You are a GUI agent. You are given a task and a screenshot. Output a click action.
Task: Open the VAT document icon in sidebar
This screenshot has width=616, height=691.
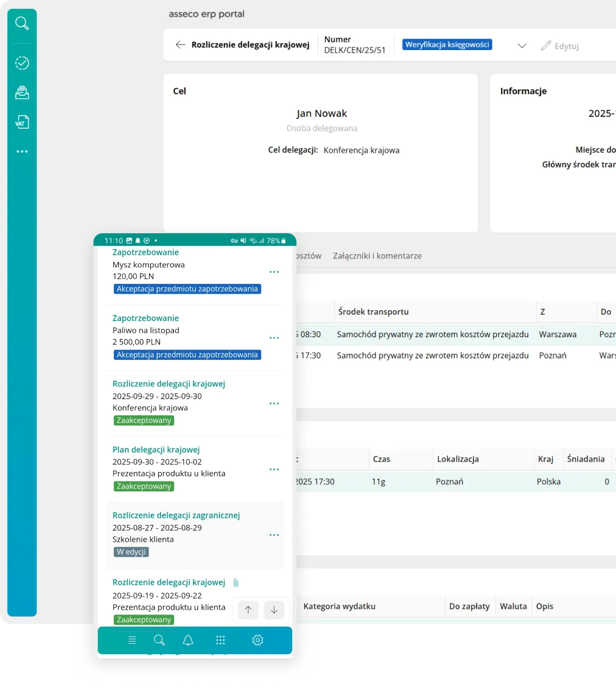[x=22, y=122]
